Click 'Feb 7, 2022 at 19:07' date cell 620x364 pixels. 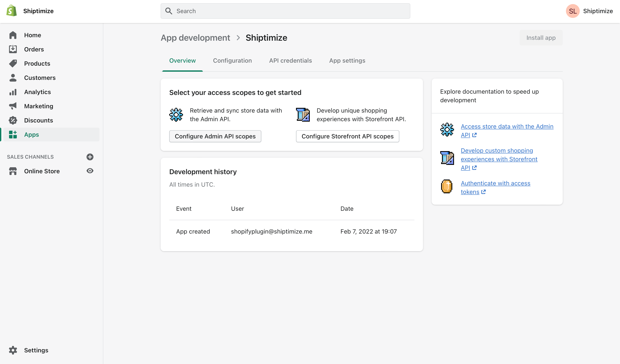369,231
